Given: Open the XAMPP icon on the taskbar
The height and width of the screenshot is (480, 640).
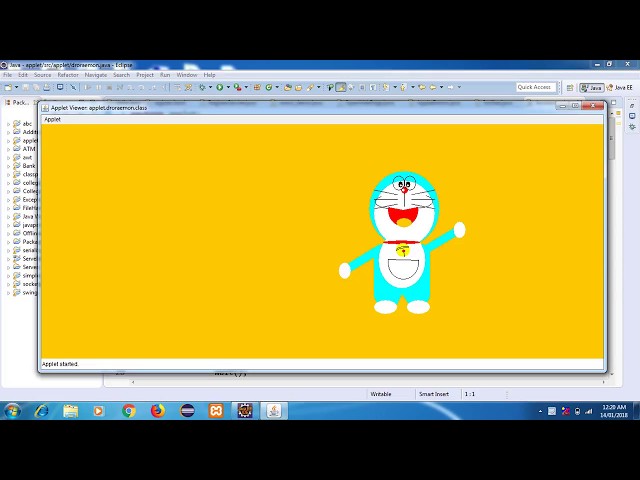Looking at the screenshot, I should coord(216,411).
